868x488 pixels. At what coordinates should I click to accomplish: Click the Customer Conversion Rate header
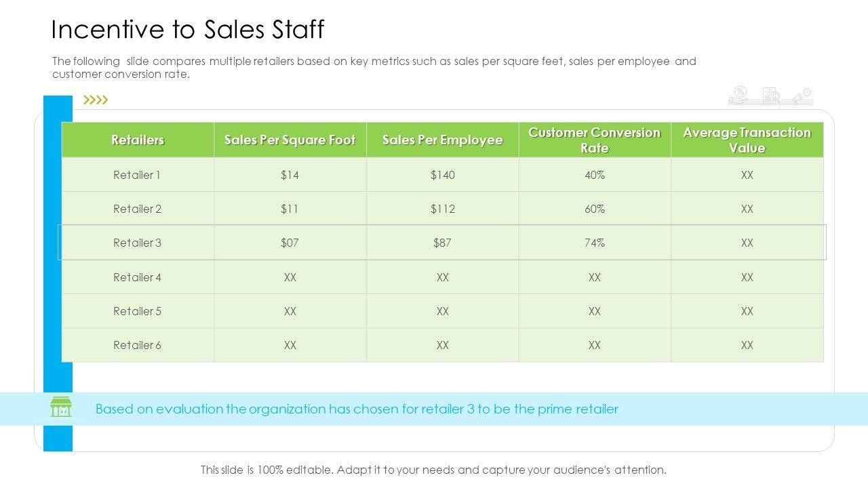pos(595,140)
